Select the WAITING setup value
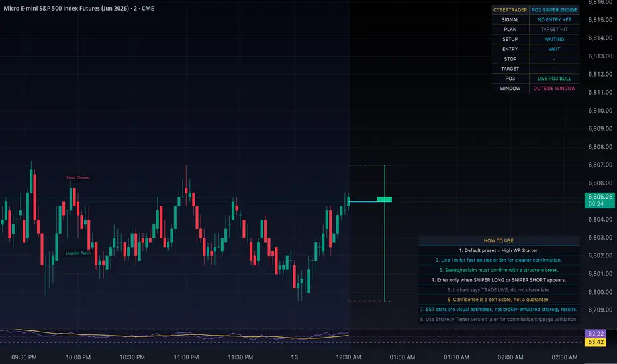 point(554,39)
